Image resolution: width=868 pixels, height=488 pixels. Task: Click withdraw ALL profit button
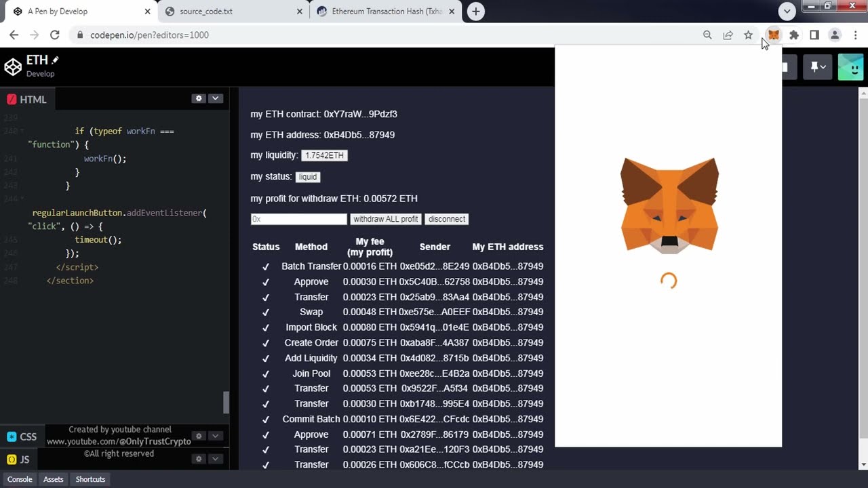(386, 219)
